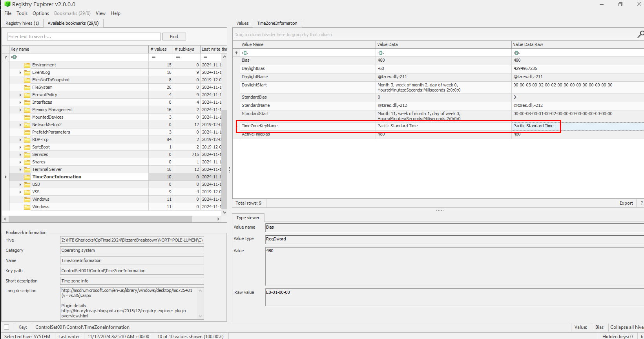
Task: Click the horizontal scrollbar of key tree
Action: coord(100,219)
